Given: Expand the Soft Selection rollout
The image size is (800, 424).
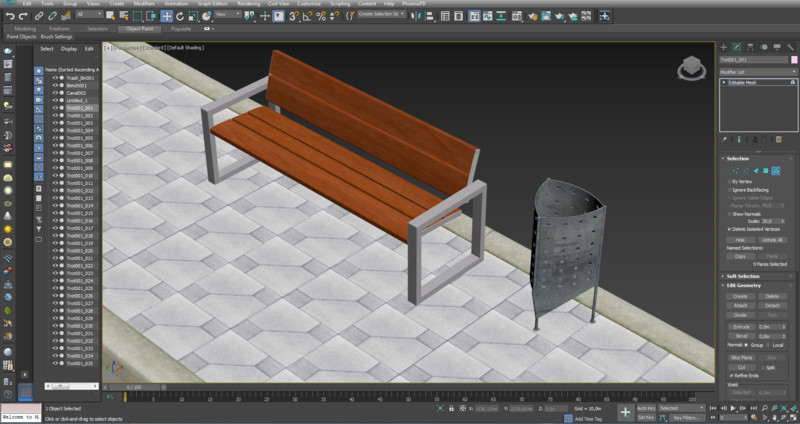Looking at the screenshot, I should click(x=742, y=276).
